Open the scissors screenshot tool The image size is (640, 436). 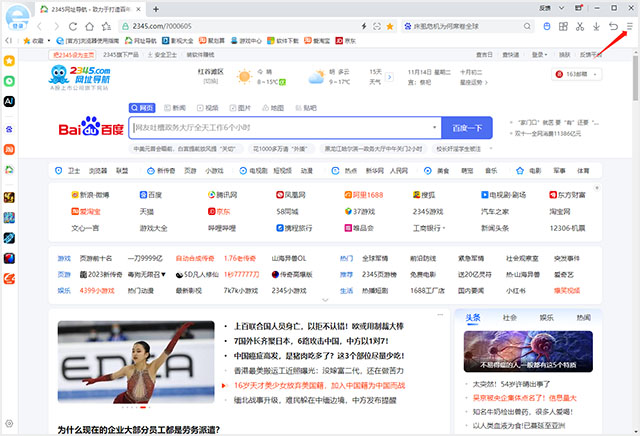pos(580,27)
